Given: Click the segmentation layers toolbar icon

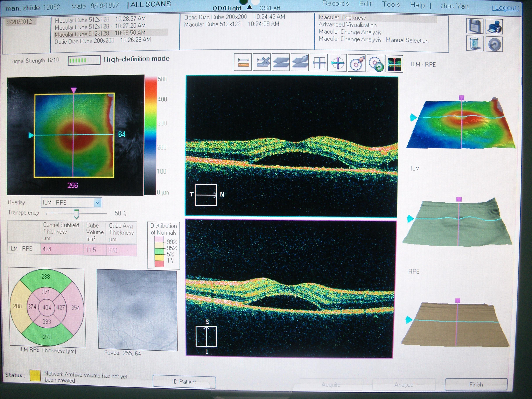Looking at the screenshot, I should [x=281, y=63].
